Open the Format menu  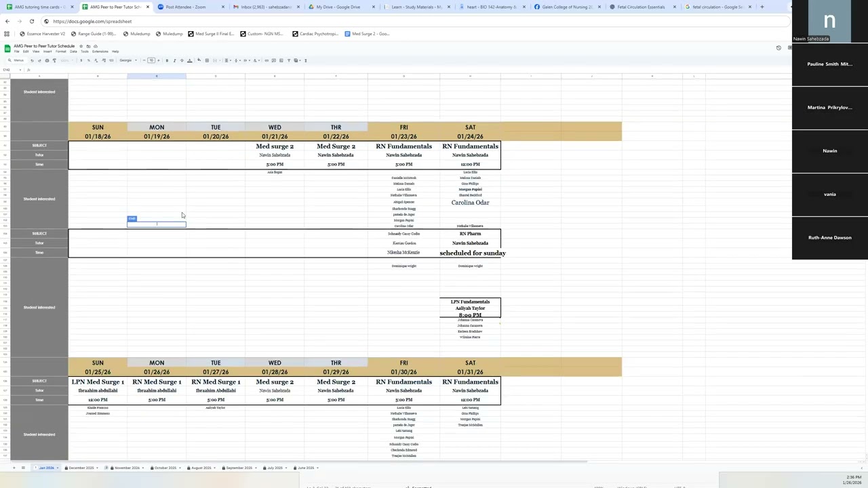click(x=61, y=52)
